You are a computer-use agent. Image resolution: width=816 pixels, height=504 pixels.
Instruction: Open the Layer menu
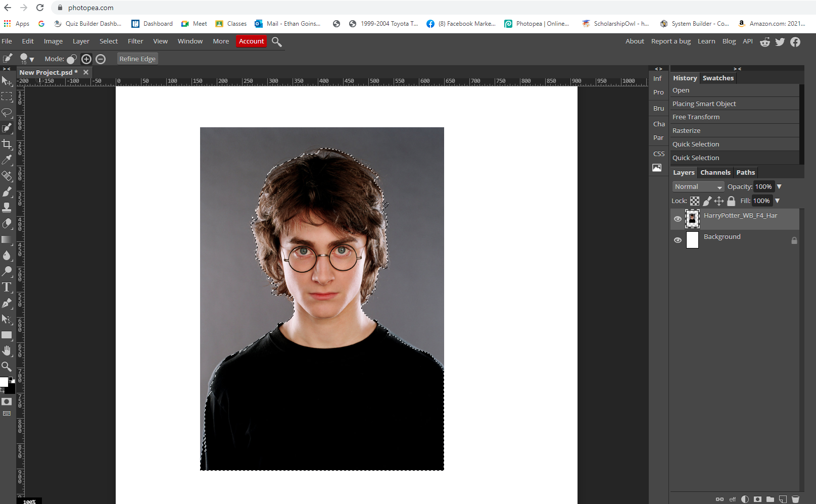[x=81, y=41]
